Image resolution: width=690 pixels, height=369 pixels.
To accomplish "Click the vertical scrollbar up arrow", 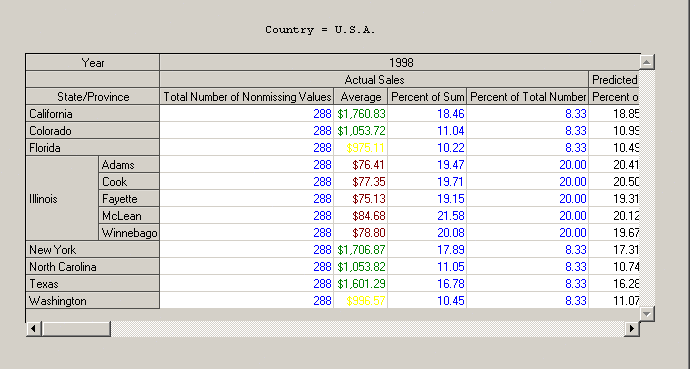I will [647, 62].
